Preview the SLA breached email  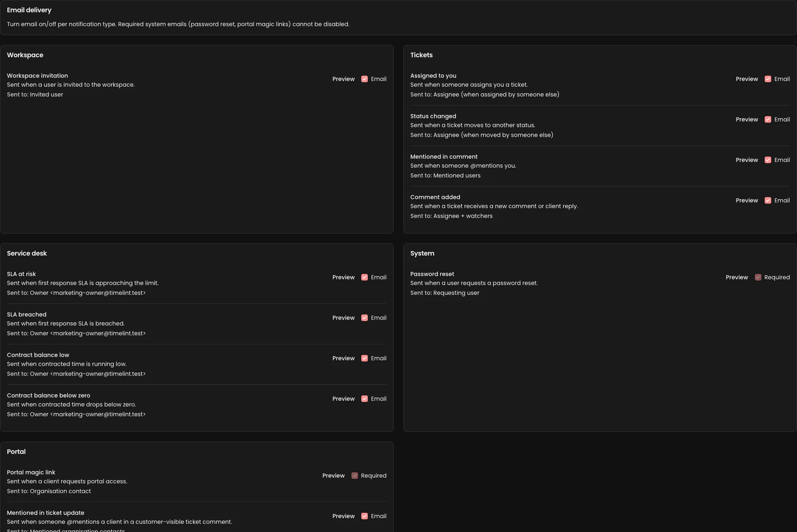(343, 318)
